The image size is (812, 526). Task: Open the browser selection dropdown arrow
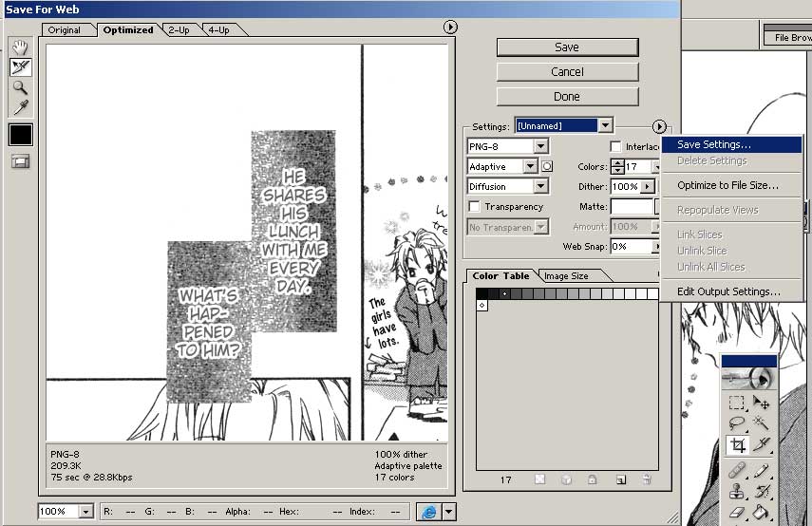point(449,512)
